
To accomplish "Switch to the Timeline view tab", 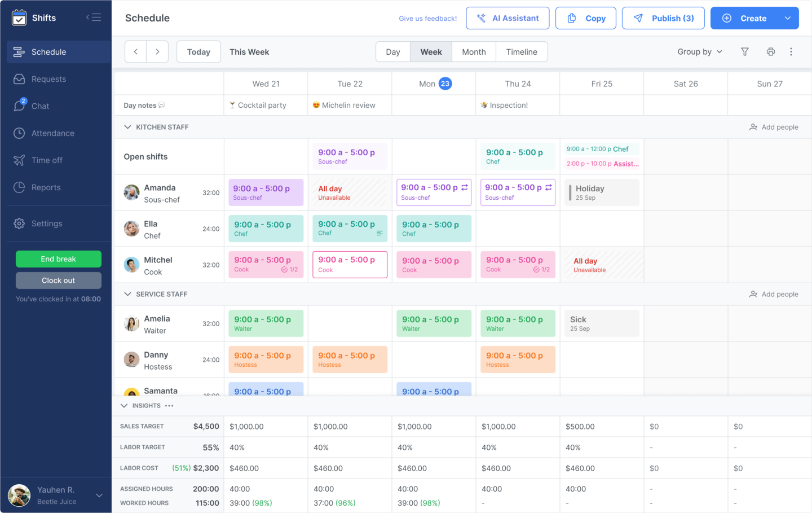I will pos(522,51).
